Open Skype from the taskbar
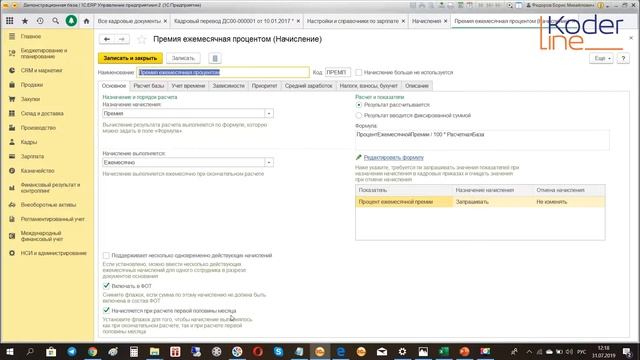This screenshot has width=640, height=360. (278, 351)
